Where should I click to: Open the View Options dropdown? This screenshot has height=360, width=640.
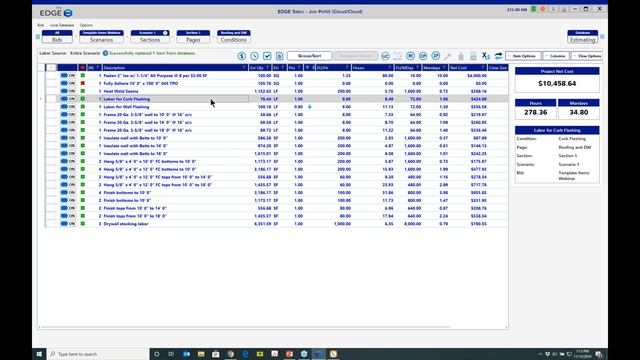(x=587, y=56)
